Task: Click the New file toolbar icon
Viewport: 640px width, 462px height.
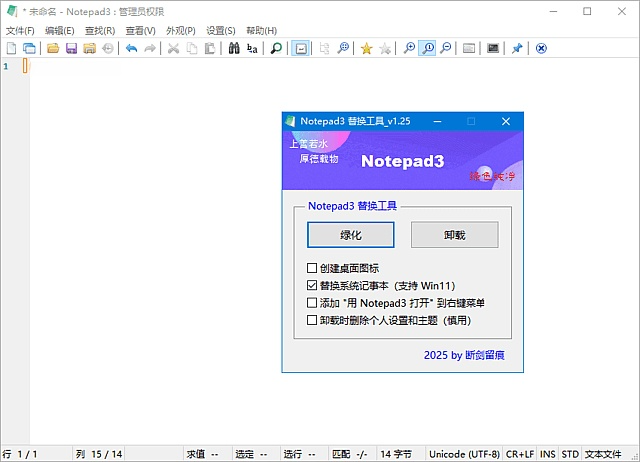Action: tap(12, 48)
